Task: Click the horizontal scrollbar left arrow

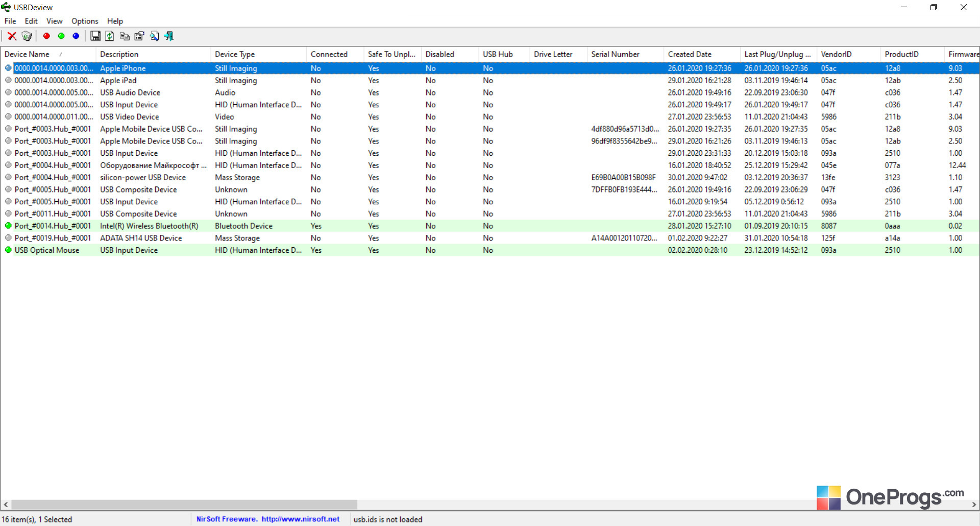Action: (6, 505)
